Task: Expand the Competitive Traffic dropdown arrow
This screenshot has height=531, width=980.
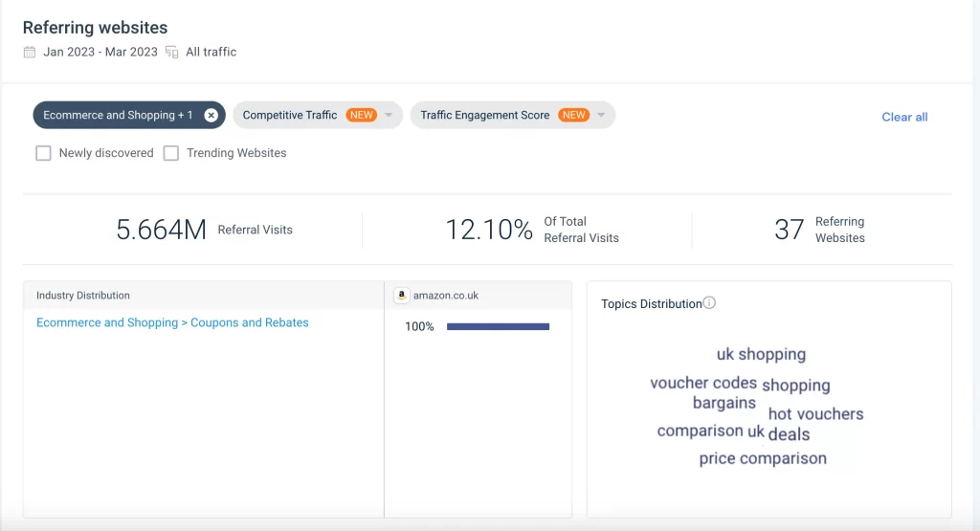Action: [389, 115]
